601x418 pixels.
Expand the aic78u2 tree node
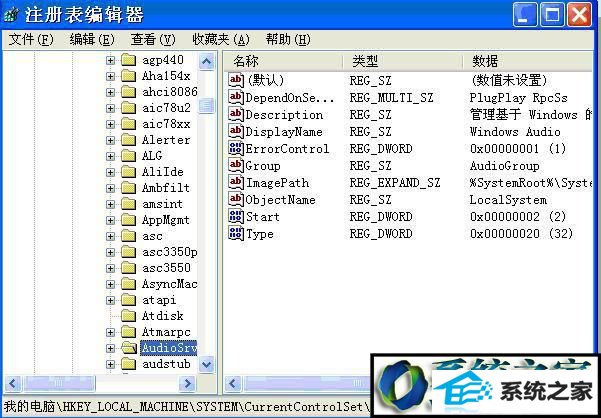coord(110,108)
